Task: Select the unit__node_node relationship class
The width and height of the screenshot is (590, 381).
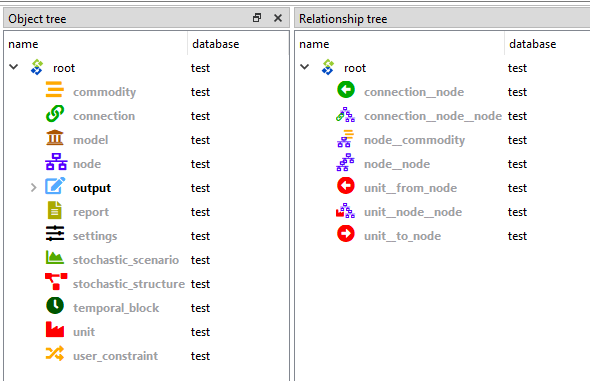Action: 413,212
